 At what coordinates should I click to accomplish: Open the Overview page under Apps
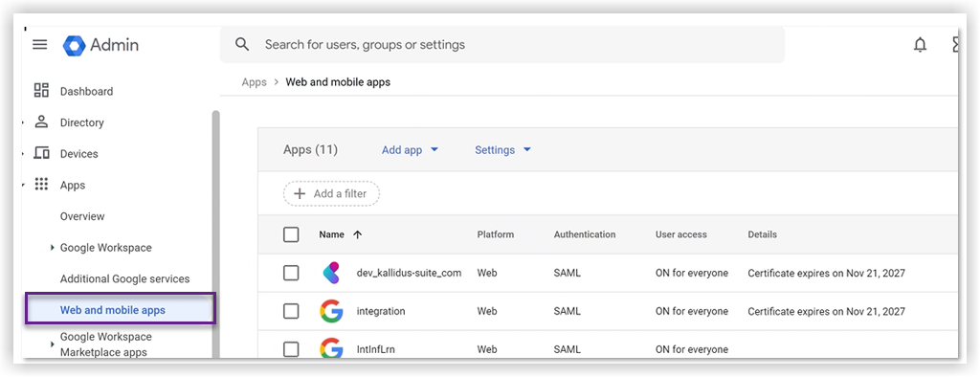click(82, 216)
